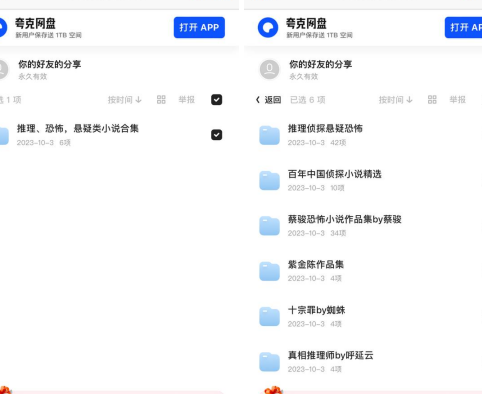This screenshot has height=394, width=482.
Task: Click folder icon of 十宗罪by蜘蛛
Action: coord(269,317)
